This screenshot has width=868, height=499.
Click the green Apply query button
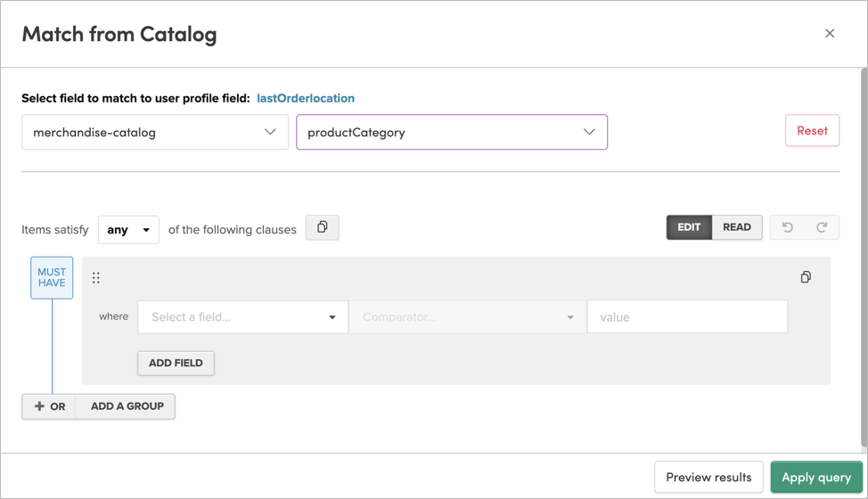click(x=815, y=478)
